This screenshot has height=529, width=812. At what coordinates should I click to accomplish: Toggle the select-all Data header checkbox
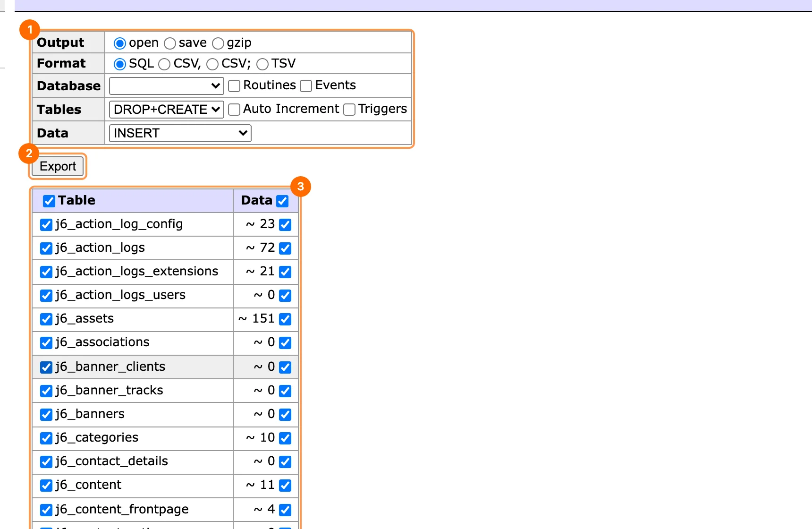[x=282, y=201]
